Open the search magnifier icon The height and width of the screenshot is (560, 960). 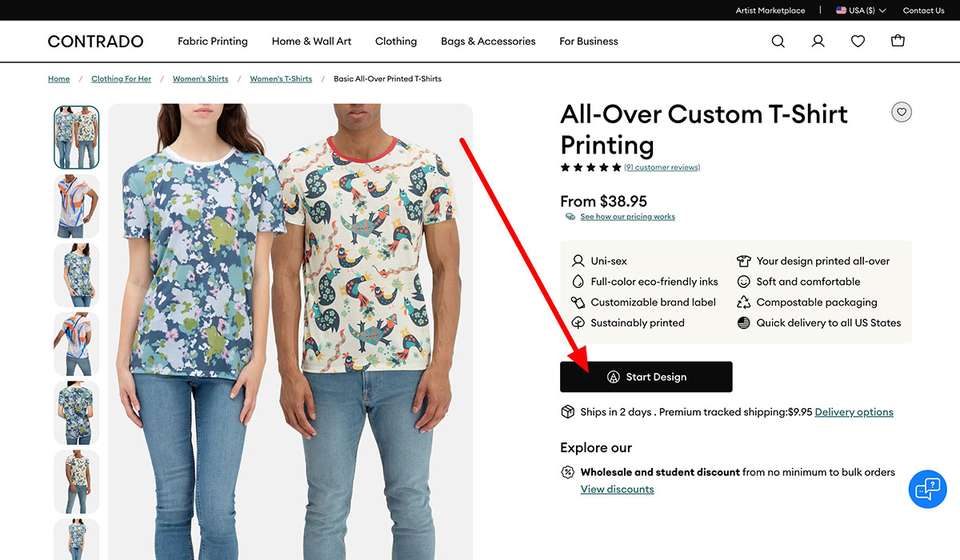pos(778,42)
